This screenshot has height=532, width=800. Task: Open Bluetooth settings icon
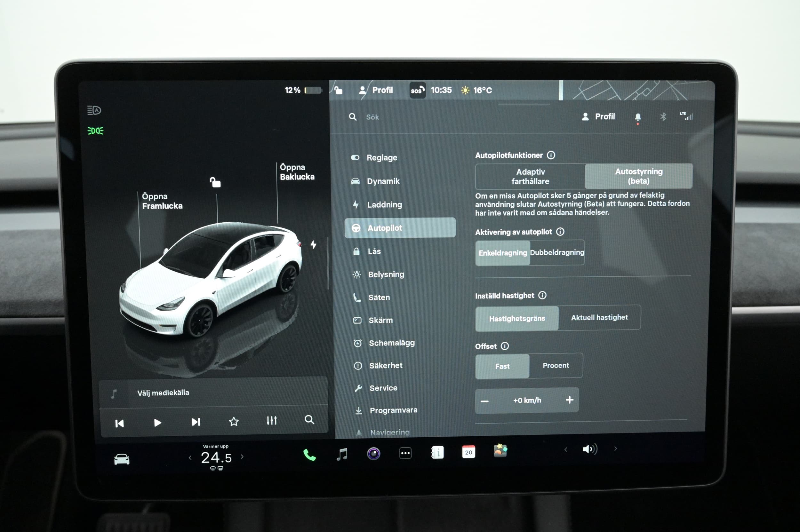point(663,117)
